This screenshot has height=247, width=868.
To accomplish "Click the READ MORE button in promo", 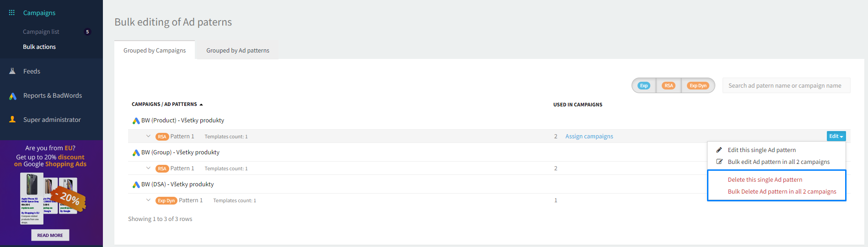I will coord(50,235).
